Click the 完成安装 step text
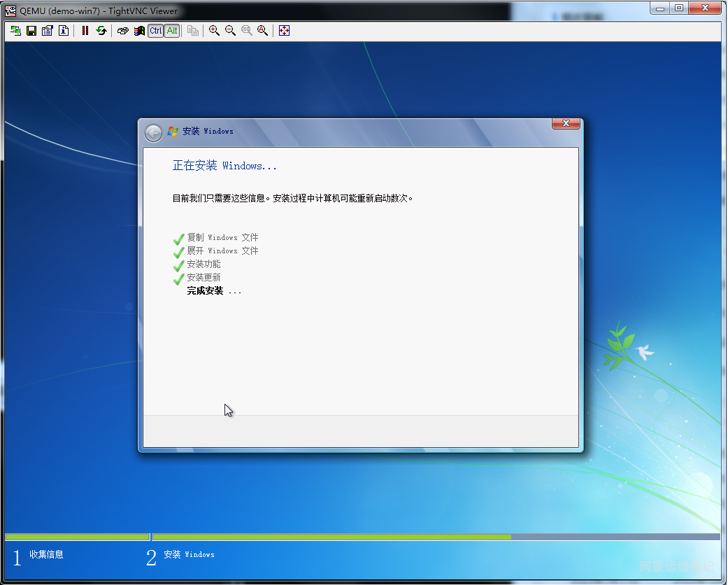 pyautogui.click(x=205, y=291)
